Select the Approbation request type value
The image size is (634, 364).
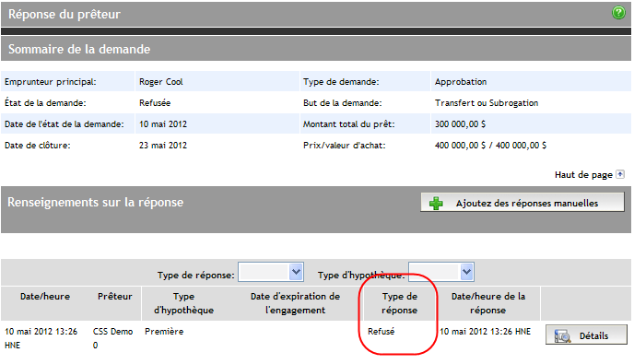pos(461,82)
